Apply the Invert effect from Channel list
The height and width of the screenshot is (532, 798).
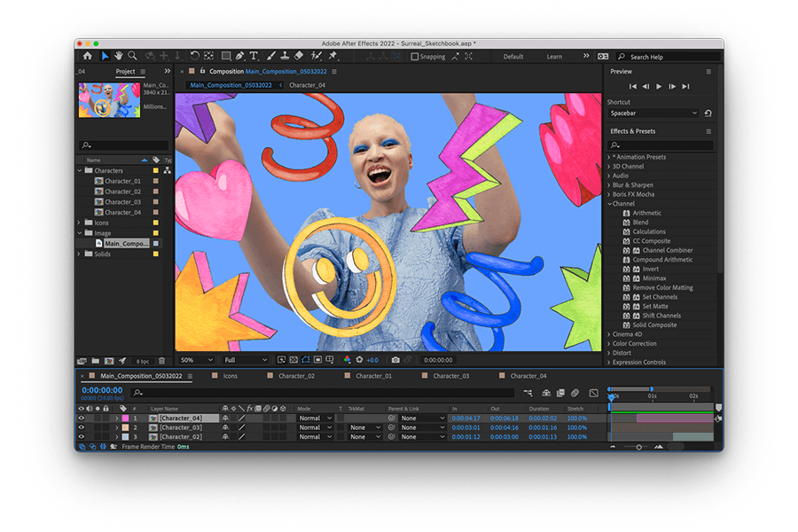651,269
